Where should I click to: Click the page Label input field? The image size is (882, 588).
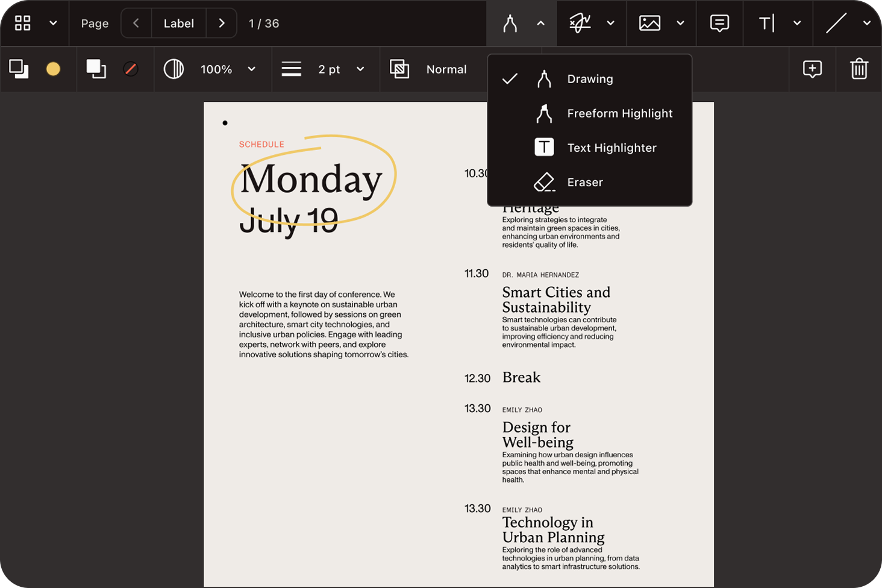coord(179,23)
